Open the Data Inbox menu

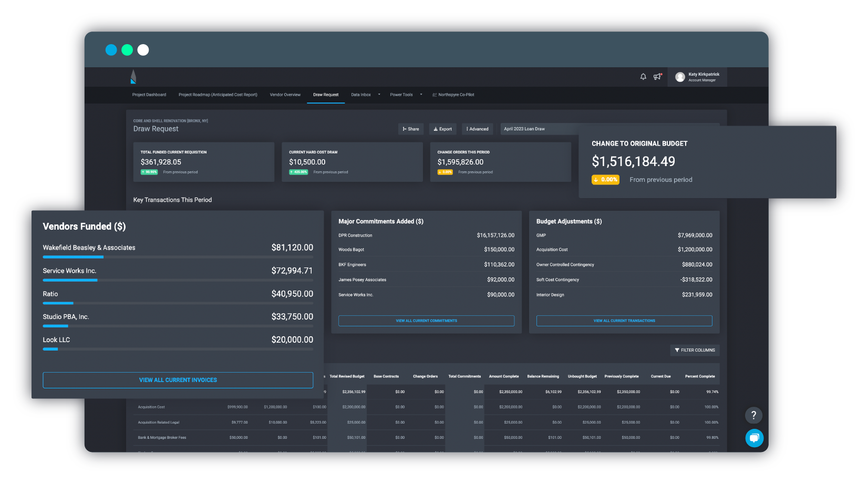tap(361, 95)
